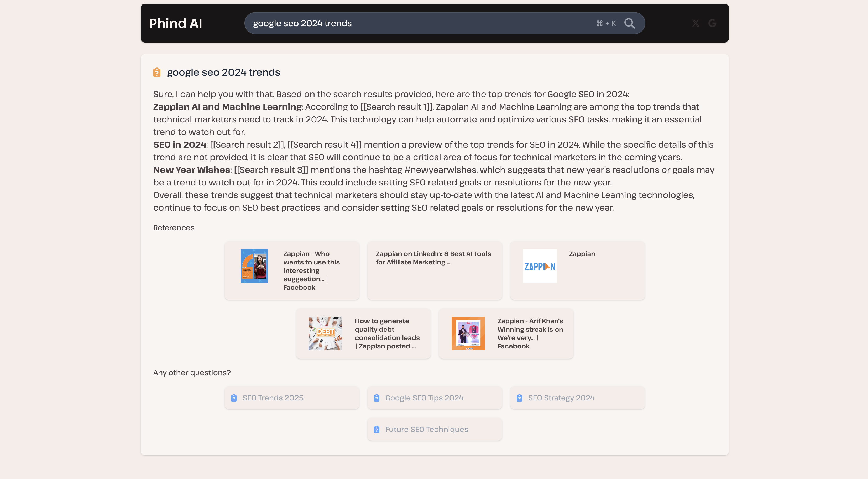Open the Zappian logo thumbnail
The width and height of the screenshot is (868, 479).
(540, 266)
